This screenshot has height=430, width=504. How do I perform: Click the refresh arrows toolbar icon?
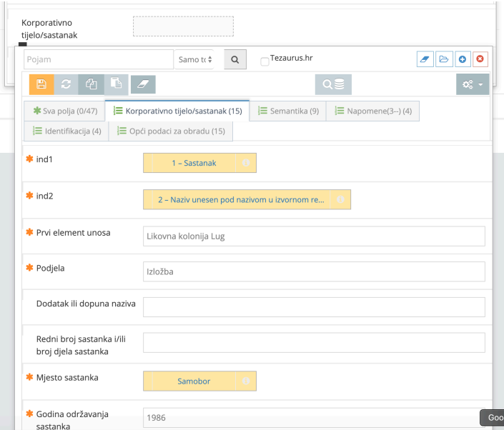pyautogui.click(x=66, y=84)
